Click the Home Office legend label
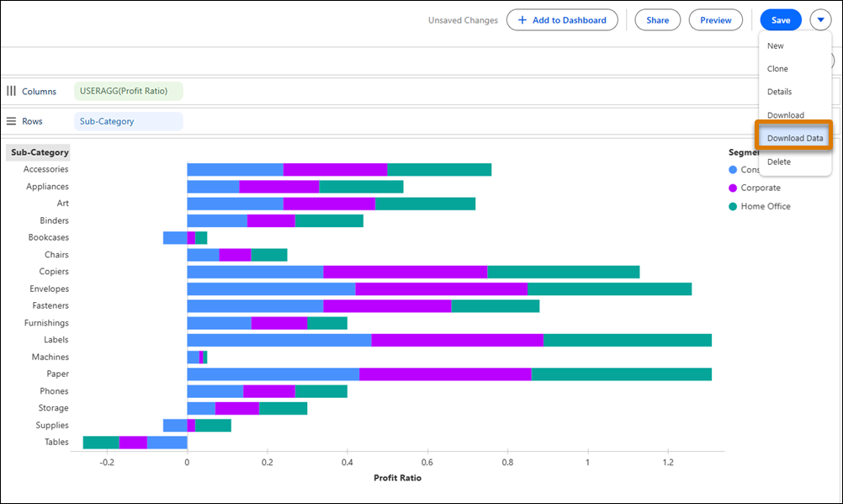843x504 pixels. pos(766,206)
